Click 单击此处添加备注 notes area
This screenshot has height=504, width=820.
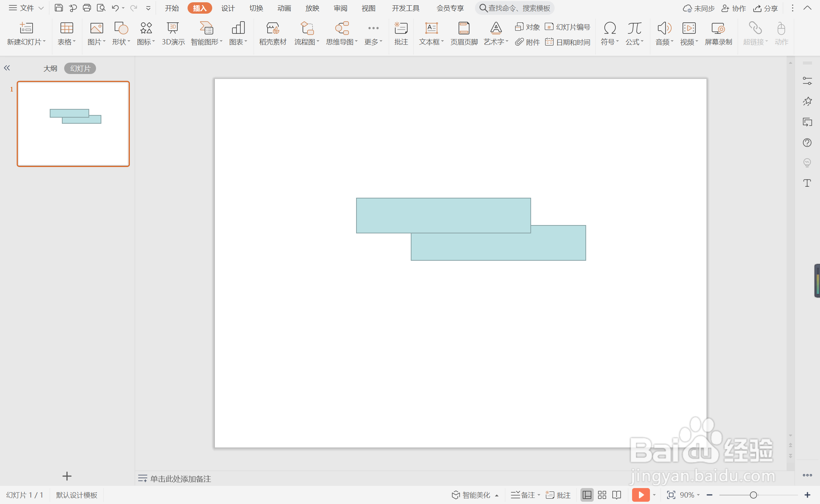(180, 479)
